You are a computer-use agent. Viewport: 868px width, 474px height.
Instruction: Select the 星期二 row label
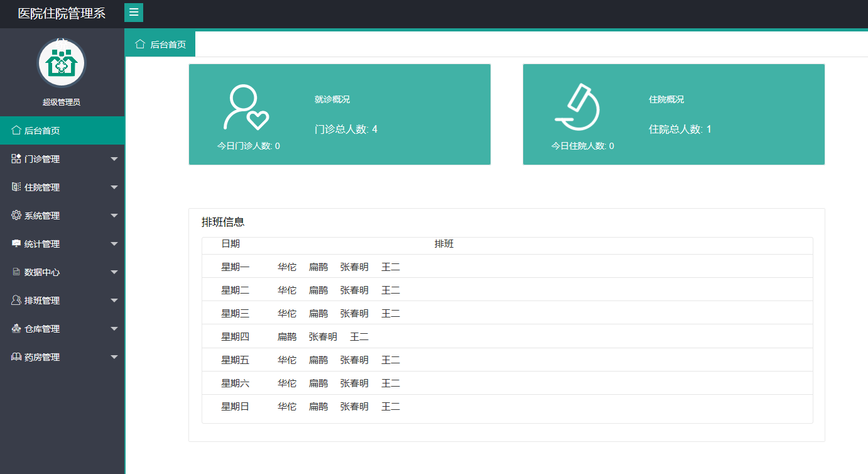click(236, 290)
